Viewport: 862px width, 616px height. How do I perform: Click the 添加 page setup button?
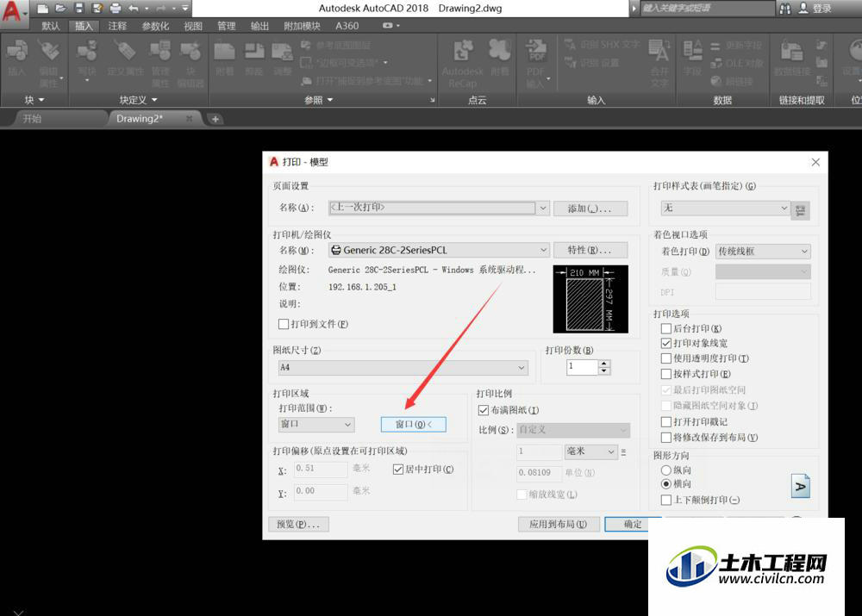(590, 208)
